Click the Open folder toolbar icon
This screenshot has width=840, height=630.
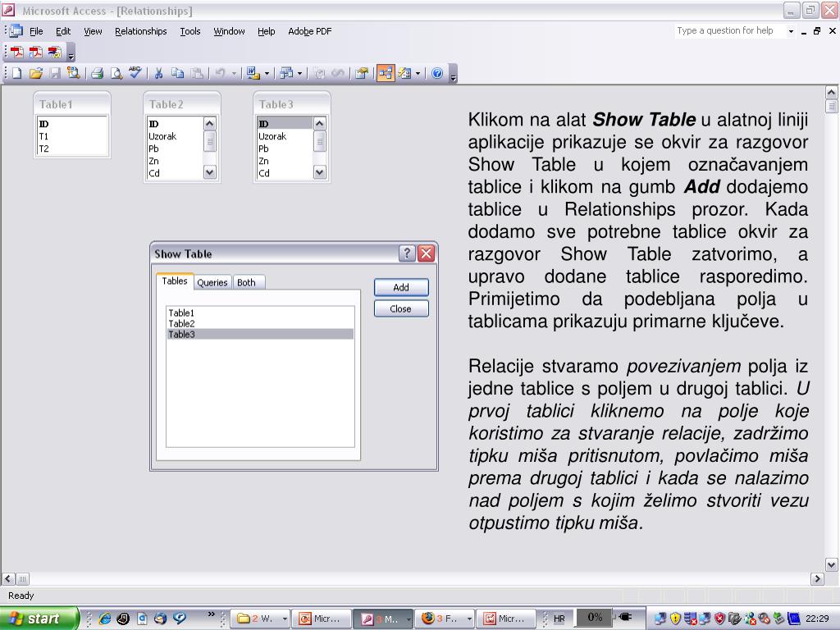click(x=36, y=73)
